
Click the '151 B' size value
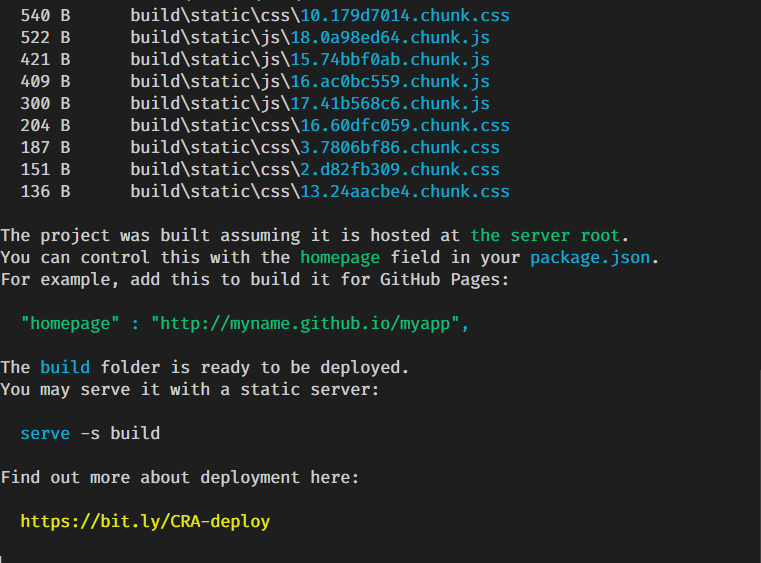click(45, 169)
